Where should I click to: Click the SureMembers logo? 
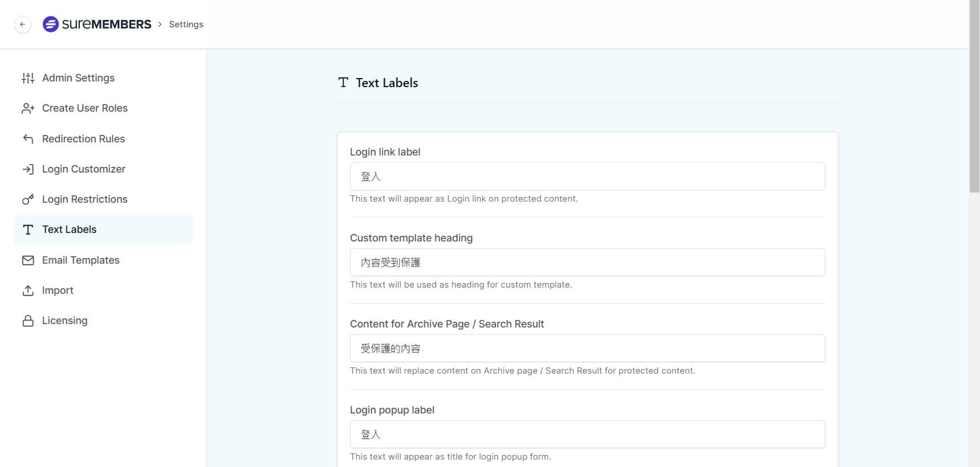97,24
